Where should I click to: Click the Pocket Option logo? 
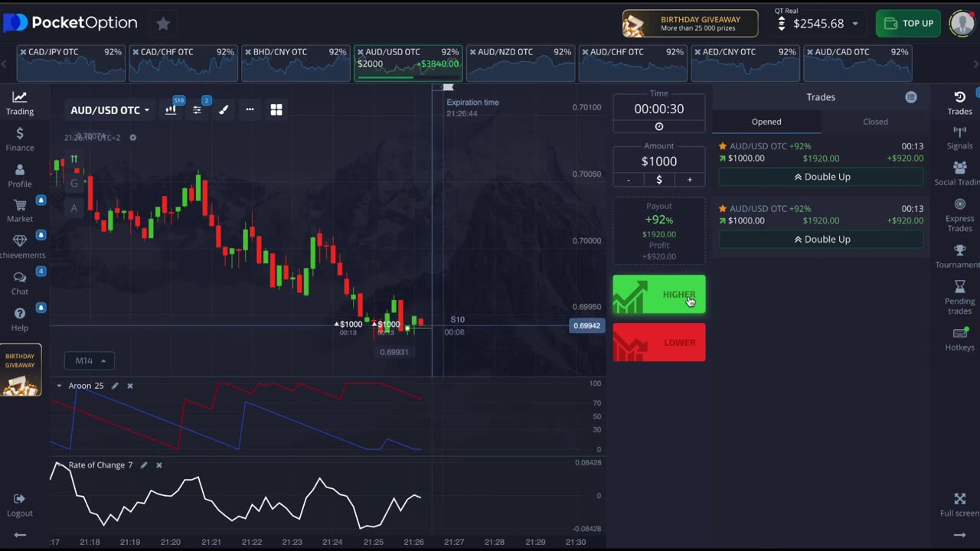pos(70,23)
